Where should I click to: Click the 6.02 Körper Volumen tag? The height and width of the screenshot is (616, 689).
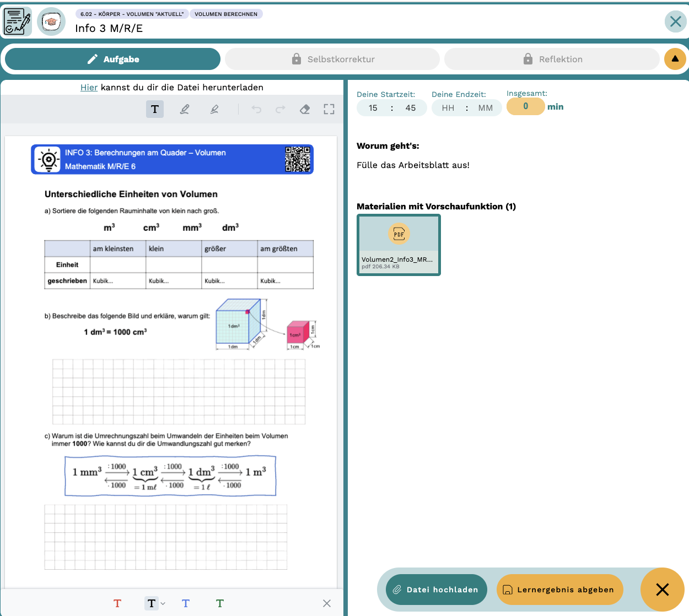click(132, 14)
